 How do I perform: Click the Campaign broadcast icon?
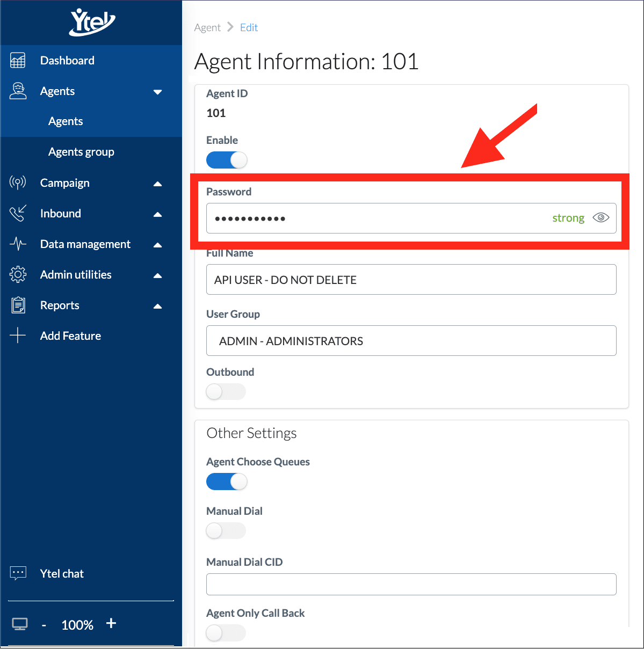[18, 183]
